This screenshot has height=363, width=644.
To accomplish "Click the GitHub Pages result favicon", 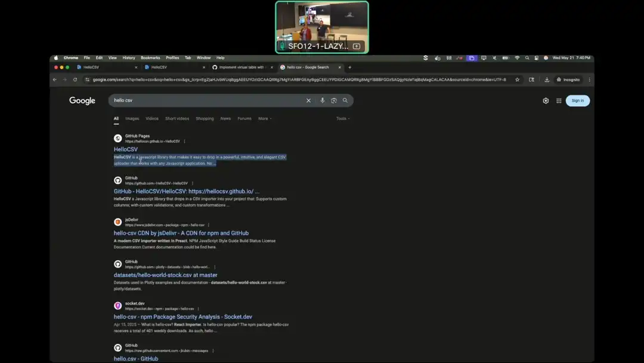I will 118,139.
